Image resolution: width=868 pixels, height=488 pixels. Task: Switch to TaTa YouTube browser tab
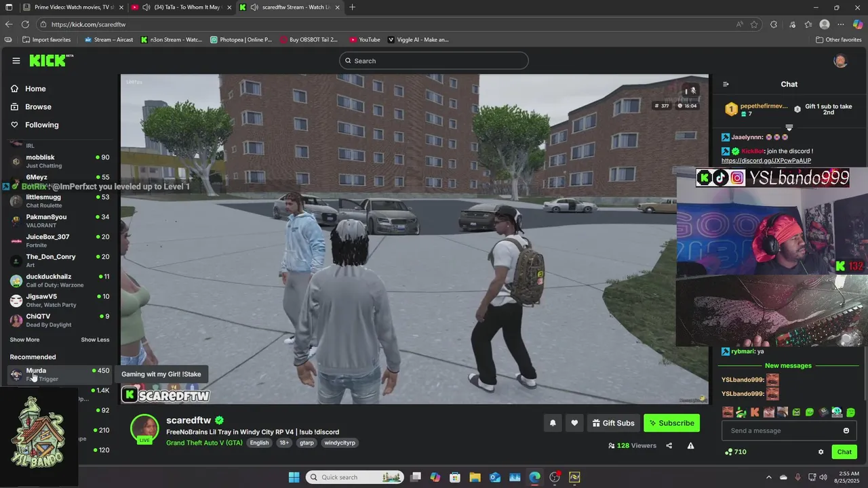(181, 7)
